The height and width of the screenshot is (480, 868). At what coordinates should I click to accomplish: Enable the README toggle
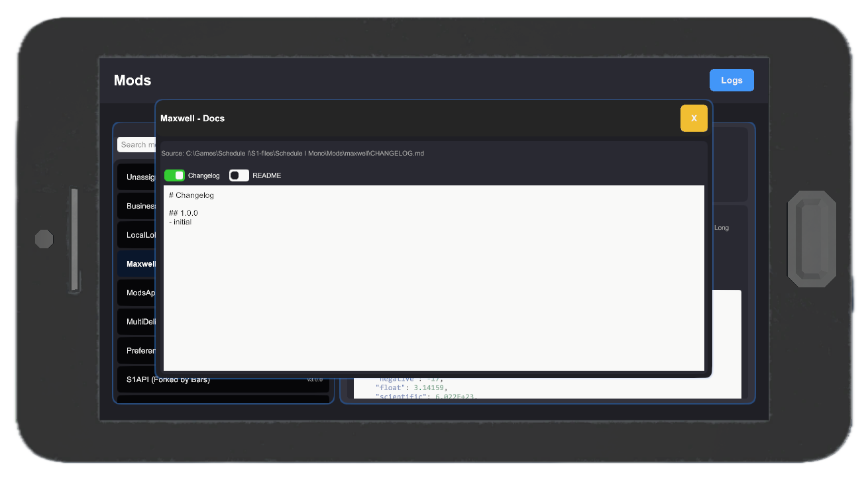(x=239, y=175)
